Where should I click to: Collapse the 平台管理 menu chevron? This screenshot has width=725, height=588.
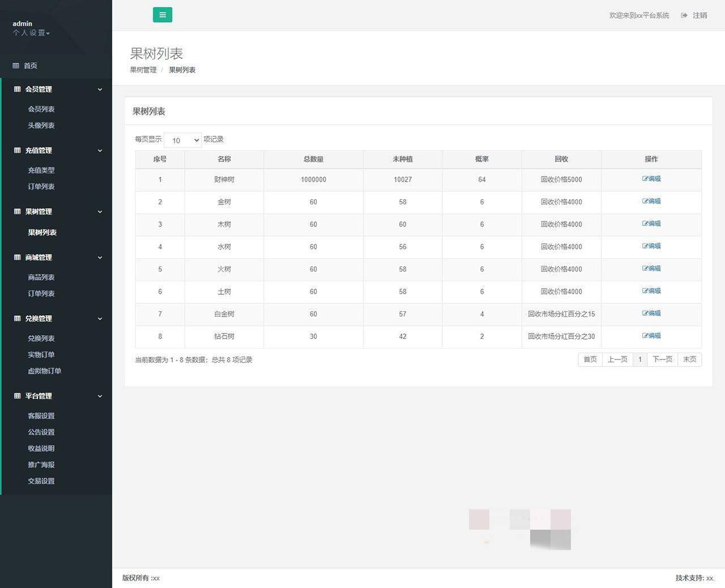coord(100,396)
